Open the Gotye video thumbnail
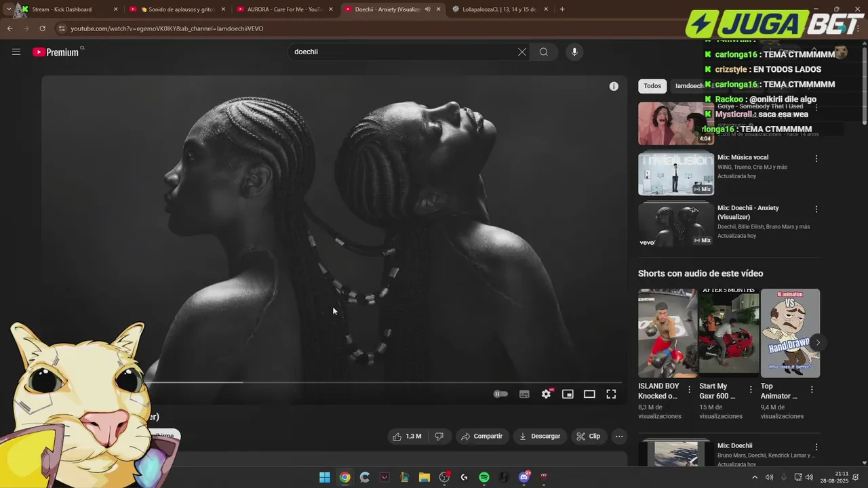The height and width of the screenshot is (488, 868). tap(676, 123)
